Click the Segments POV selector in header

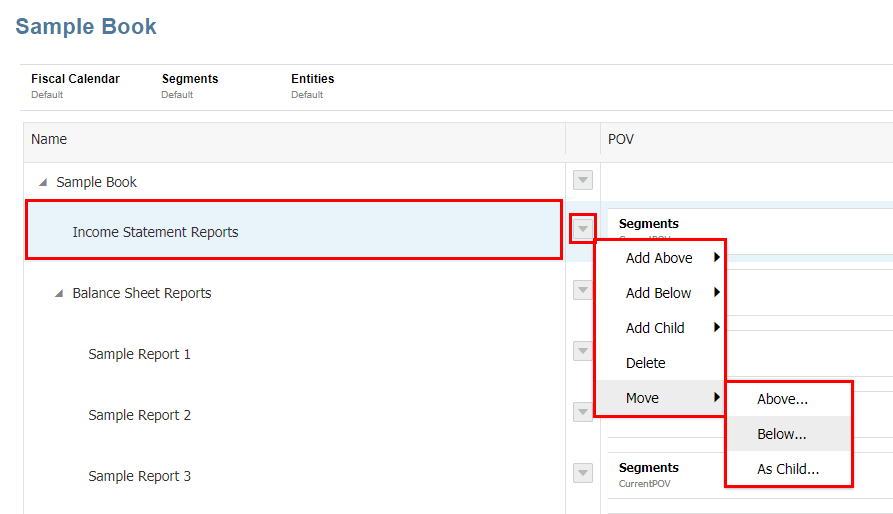pos(190,85)
